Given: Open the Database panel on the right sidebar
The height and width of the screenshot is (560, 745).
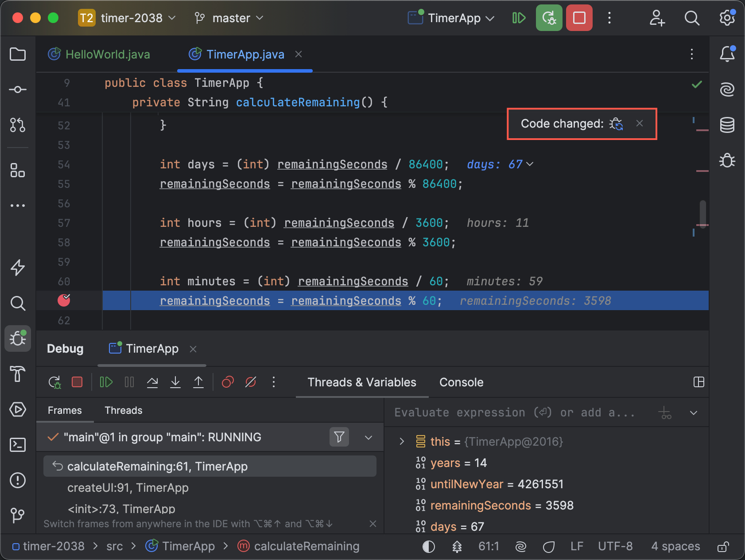Looking at the screenshot, I should coord(727,125).
